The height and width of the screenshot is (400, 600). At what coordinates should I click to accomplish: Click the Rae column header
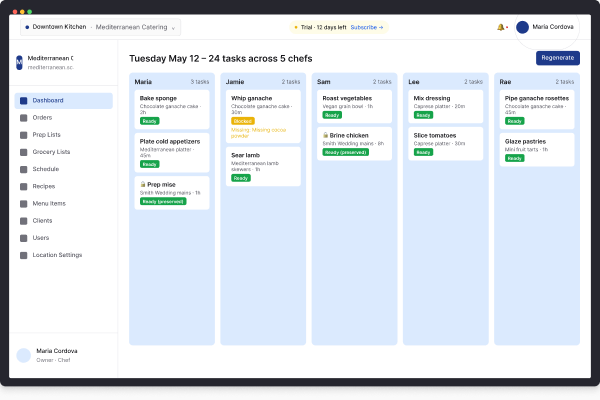[x=505, y=82]
